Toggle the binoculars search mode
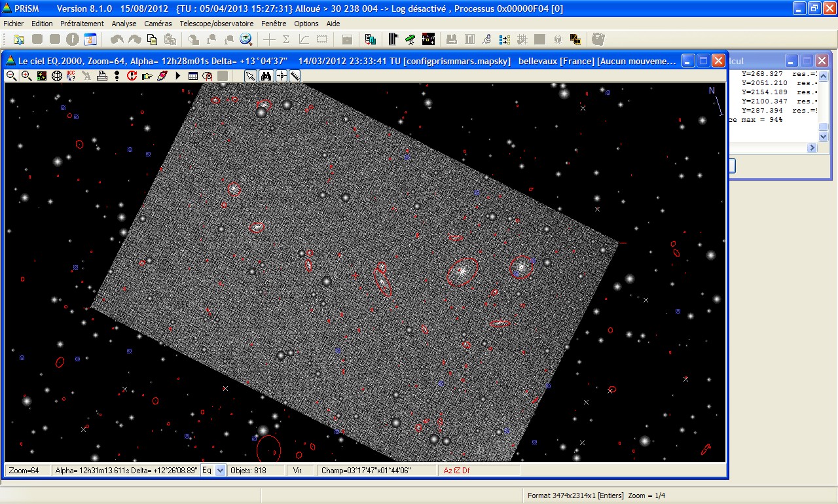This screenshot has height=504, width=838. tap(266, 76)
